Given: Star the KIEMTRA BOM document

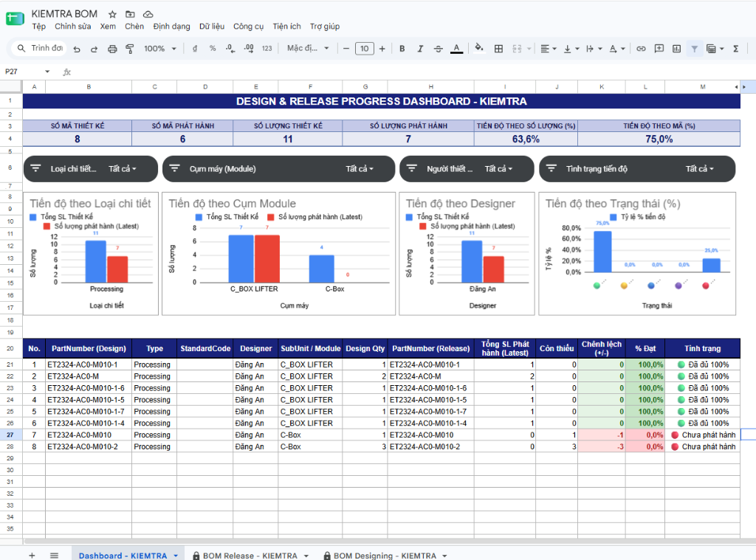Looking at the screenshot, I should point(112,14).
